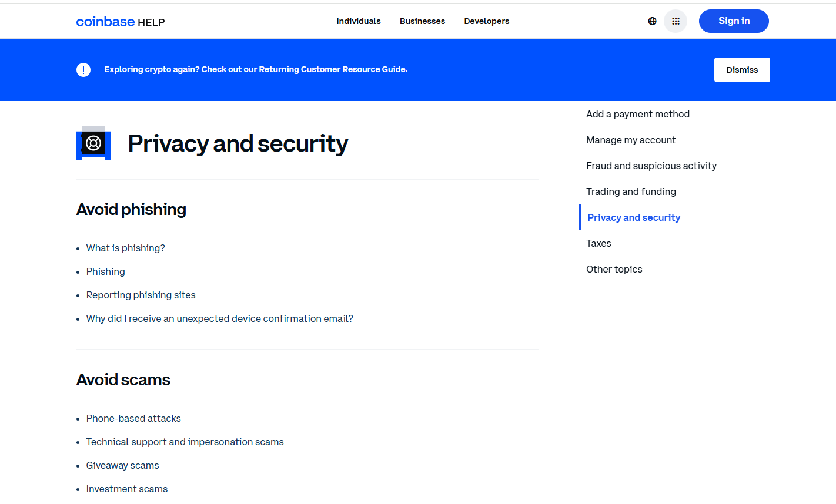
Task: Open the Developers section
Action: tap(486, 21)
